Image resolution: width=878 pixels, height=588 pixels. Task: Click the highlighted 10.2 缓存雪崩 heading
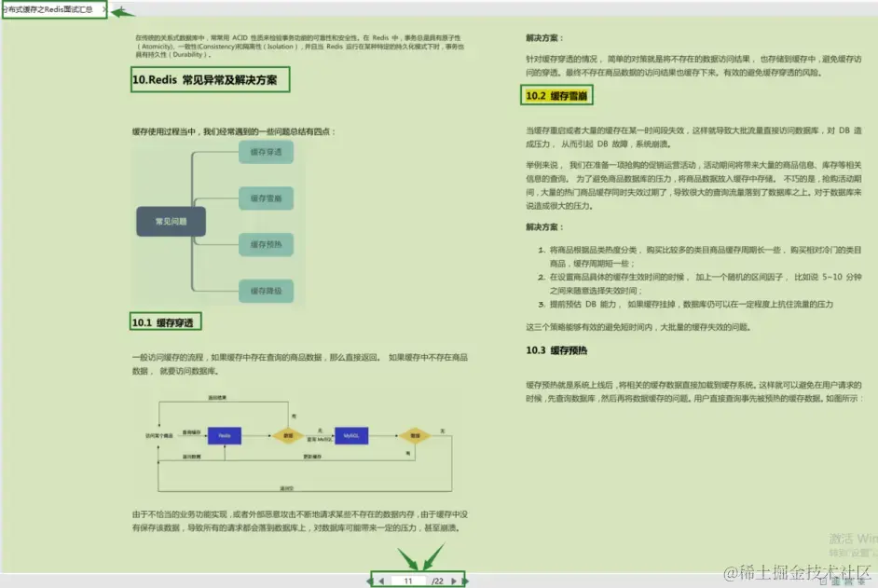pyautogui.click(x=556, y=95)
